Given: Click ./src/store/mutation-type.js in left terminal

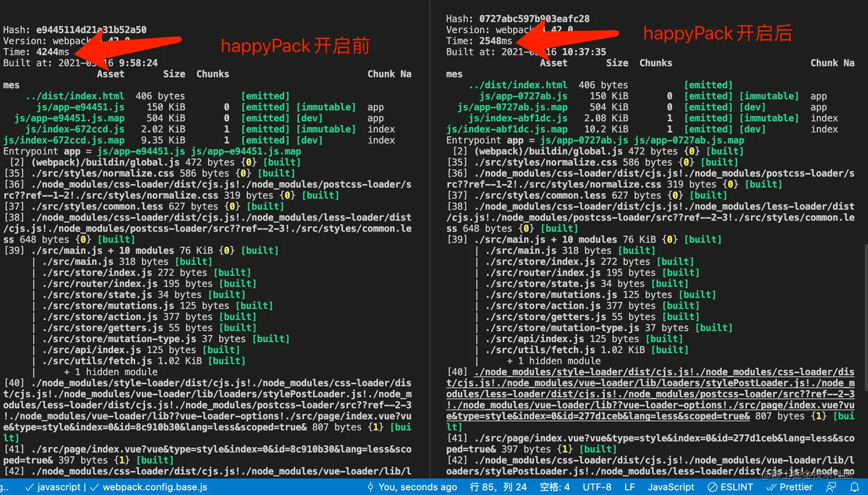Looking at the screenshot, I should pos(119,339).
